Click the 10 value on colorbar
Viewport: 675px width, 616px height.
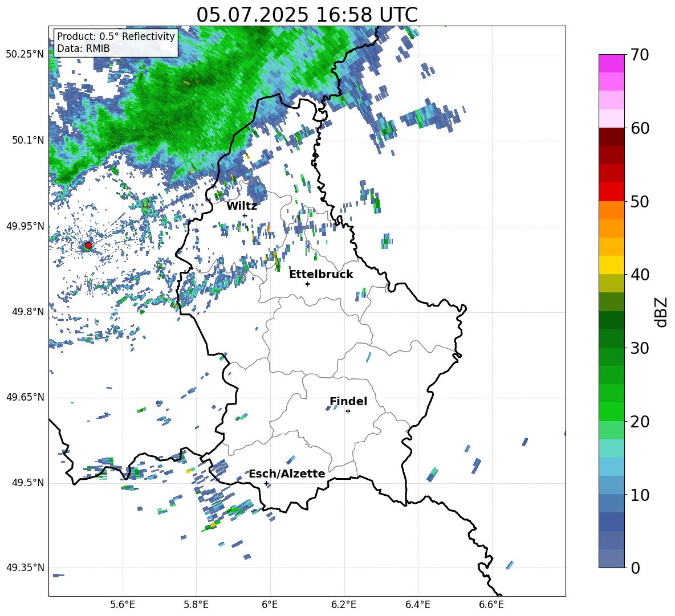tap(640, 495)
